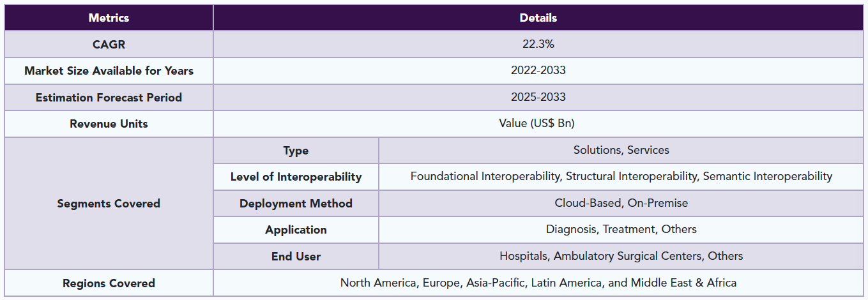Click the Value (US$ Bn) cell
The image size is (868, 300).
[x=538, y=124]
